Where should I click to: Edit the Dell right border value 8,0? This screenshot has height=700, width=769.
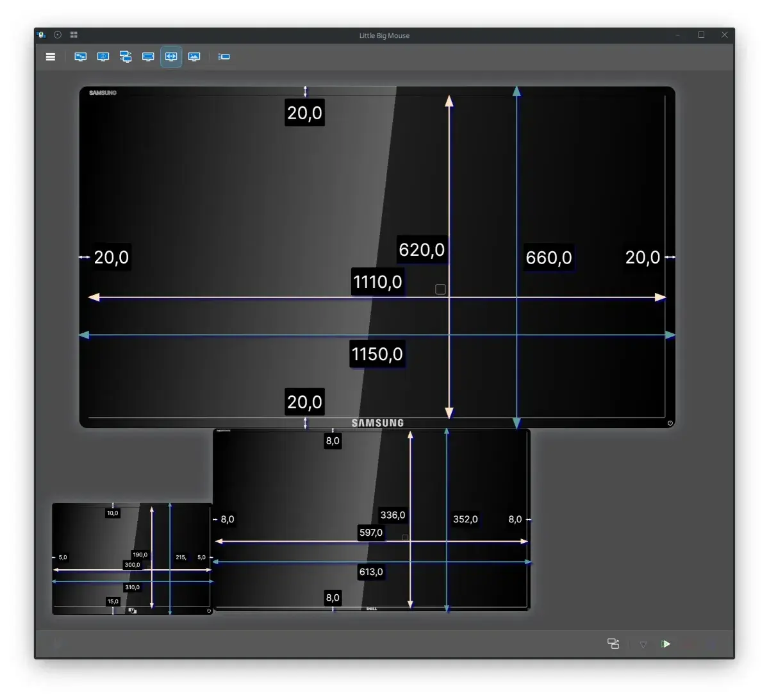click(515, 519)
